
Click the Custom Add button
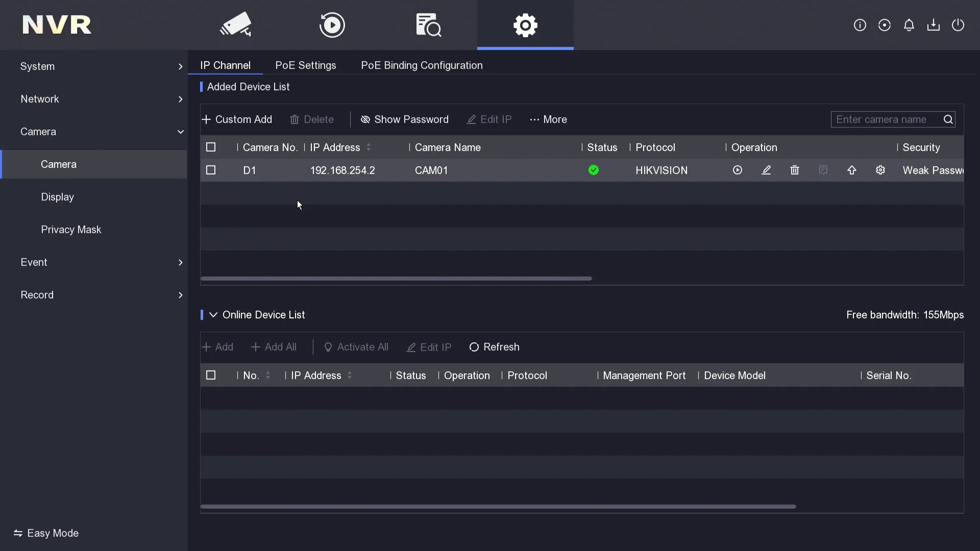236,119
